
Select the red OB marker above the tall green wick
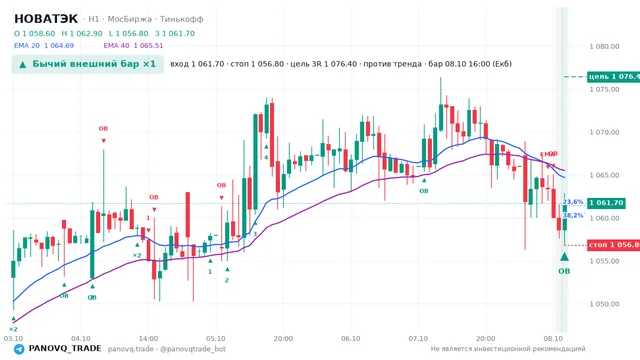(x=103, y=134)
